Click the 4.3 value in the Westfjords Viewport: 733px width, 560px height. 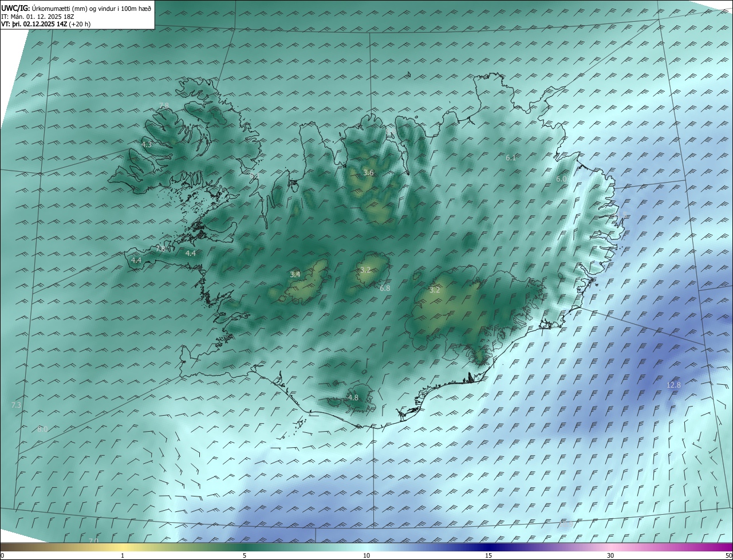click(147, 145)
